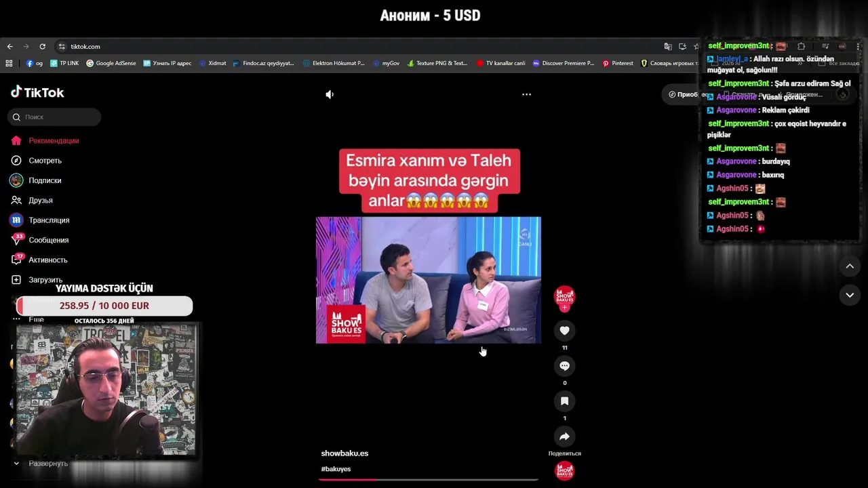Viewport: 868px width, 488px height.
Task: Save the video with the bookmark icon
Action: coord(564,401)
